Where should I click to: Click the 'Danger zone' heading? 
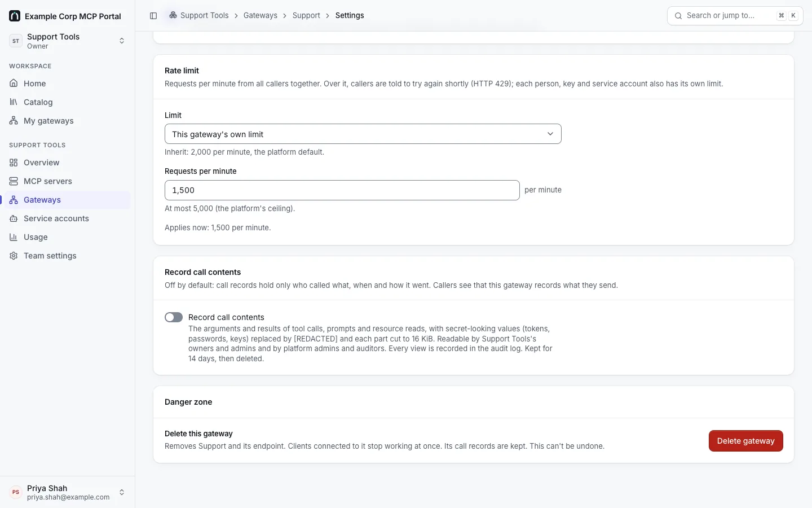coord(188,402)
